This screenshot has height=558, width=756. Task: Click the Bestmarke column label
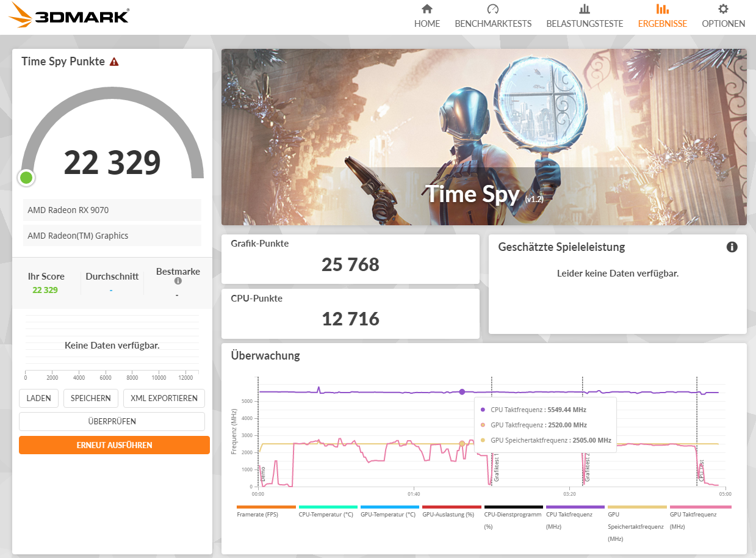pyautogui.click(x=178, y=272)
